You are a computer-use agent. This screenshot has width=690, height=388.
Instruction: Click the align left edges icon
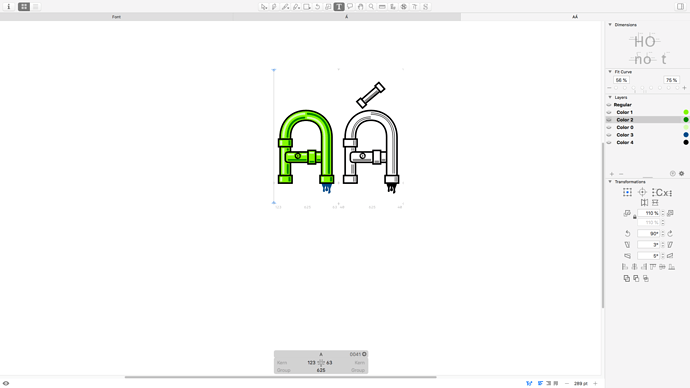click(x=625, y=267)
